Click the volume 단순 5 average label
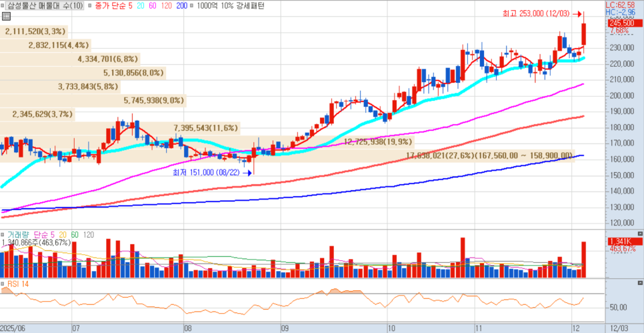Viewport: 644px width, 333px height. coord(46,235)
